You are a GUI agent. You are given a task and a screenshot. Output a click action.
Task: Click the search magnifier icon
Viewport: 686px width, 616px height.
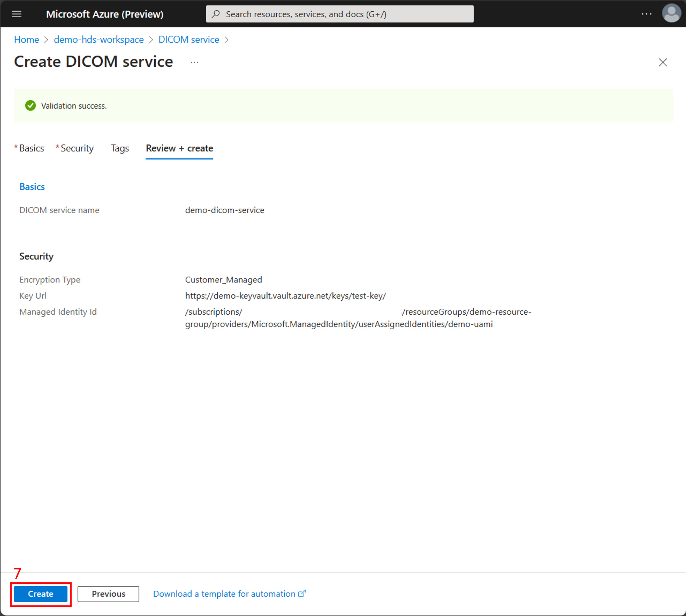coord(216,14)
